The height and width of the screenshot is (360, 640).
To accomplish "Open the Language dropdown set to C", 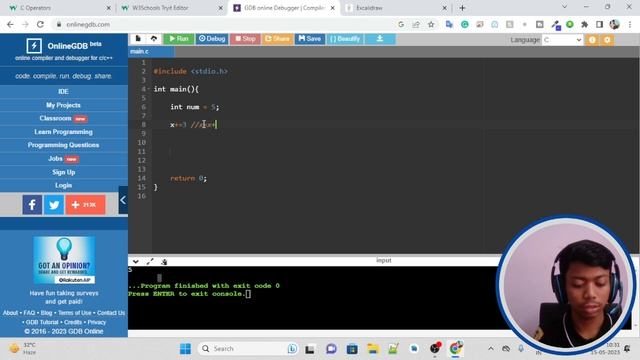I will (562, 40).
